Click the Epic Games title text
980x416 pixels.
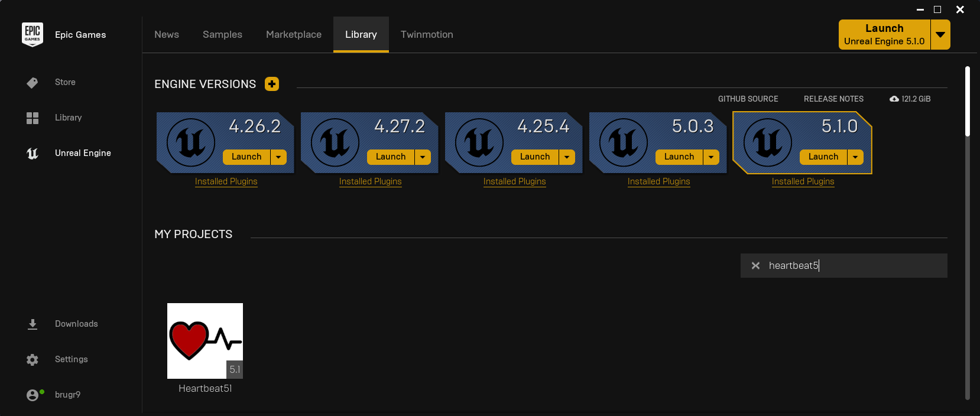[x=80, y=35]
